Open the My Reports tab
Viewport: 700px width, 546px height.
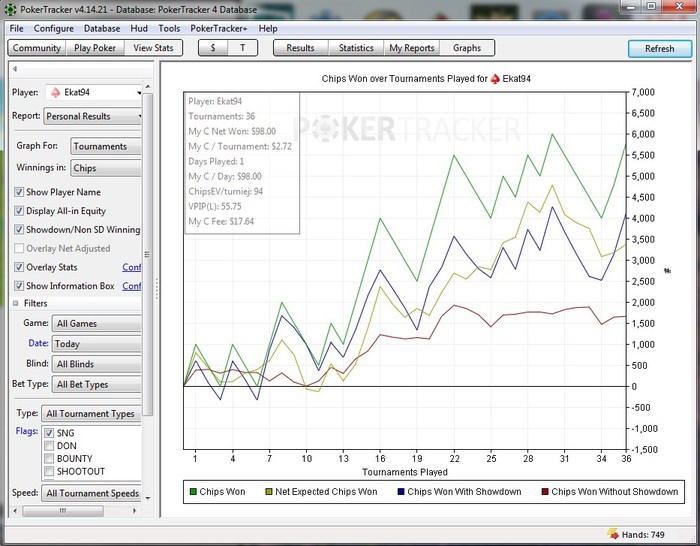(412, 48)
